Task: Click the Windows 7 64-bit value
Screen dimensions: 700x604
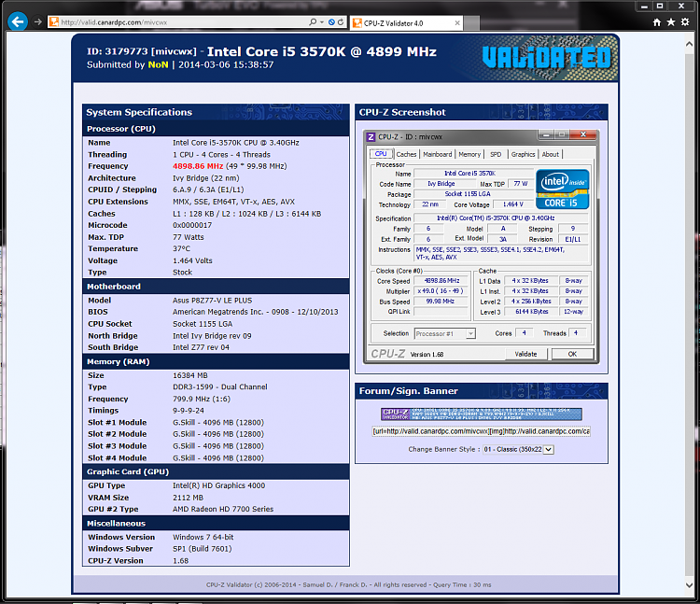Action: (x=203, y=538)
